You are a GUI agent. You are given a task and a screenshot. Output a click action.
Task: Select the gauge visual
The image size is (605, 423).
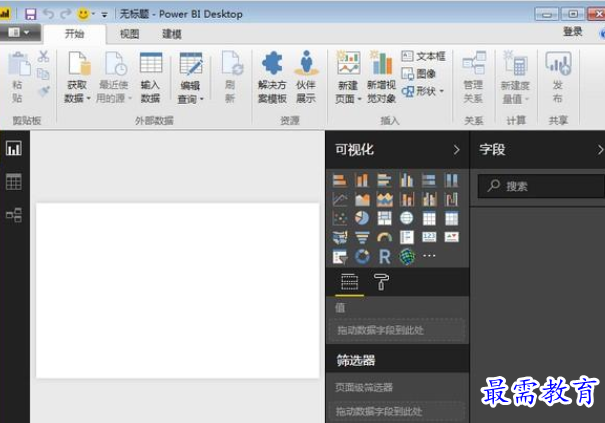[384, 237]
